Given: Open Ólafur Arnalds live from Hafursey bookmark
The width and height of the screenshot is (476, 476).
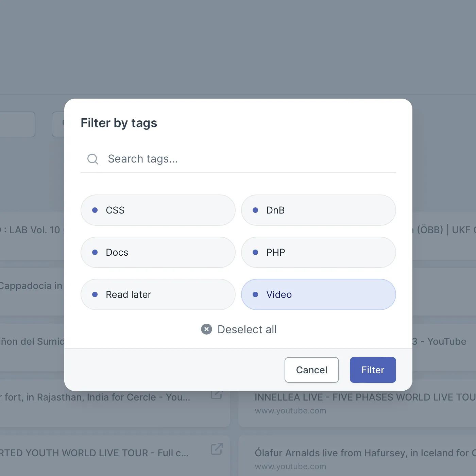Looking at the screenshot, I should pos(365,453).
